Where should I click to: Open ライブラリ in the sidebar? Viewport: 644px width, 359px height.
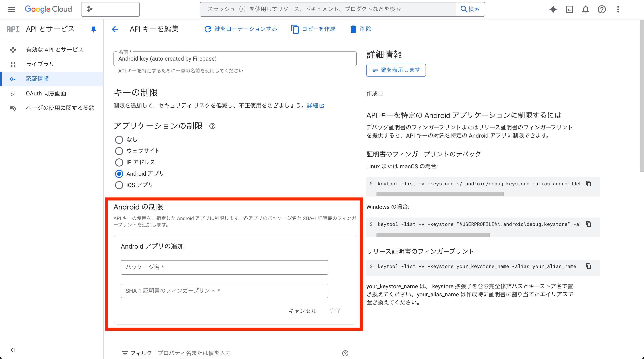pyautogui.click(x=40, y=64)
